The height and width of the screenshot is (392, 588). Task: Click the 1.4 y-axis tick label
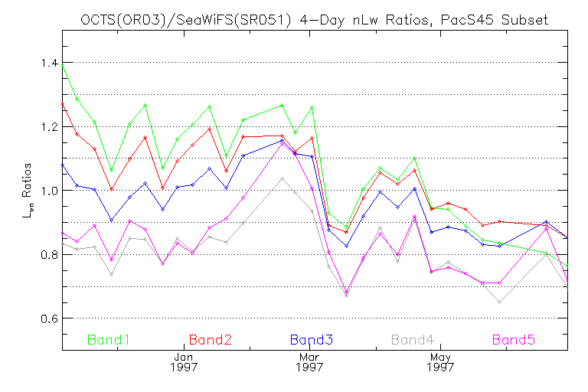pos(50,63)
